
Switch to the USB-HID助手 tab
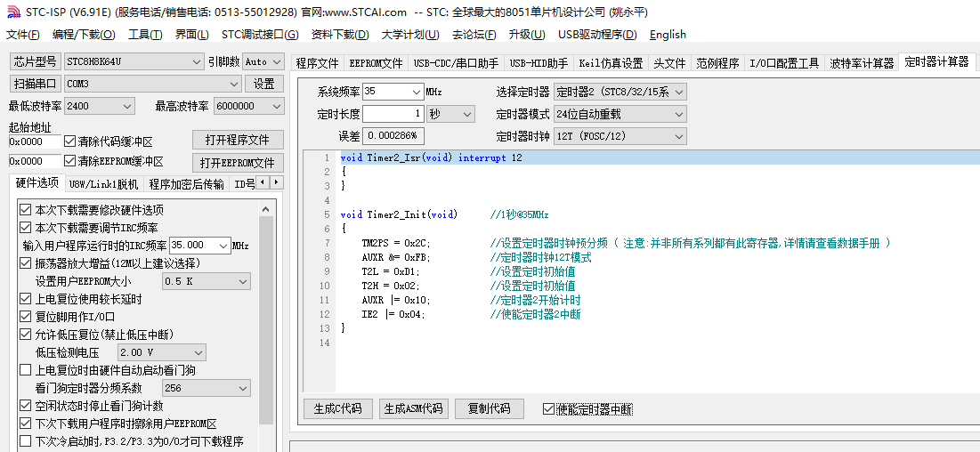tap(539, 63)
